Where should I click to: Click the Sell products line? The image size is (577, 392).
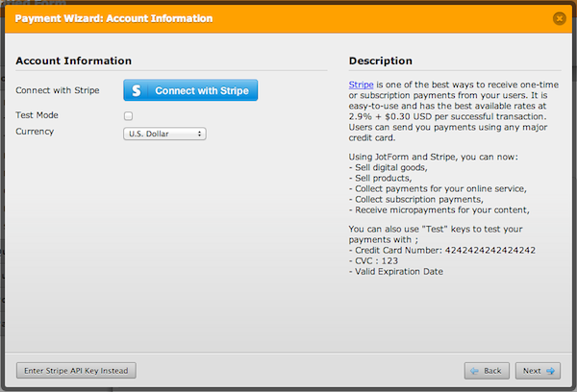(x=380, y=179)
